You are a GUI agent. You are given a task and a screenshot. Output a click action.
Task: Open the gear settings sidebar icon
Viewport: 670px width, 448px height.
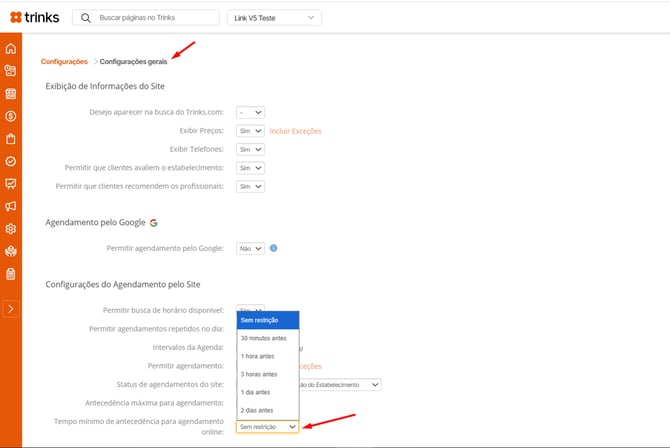coord(11,229)
